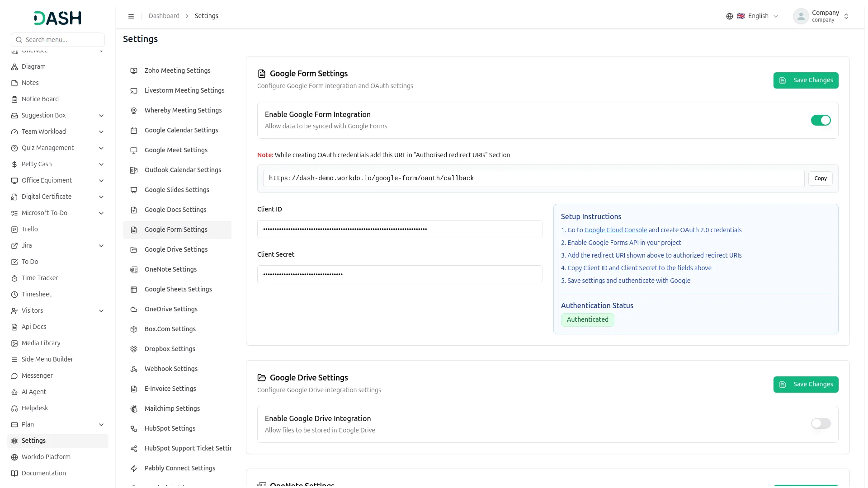Open the Documentation sidebar link
The width and height of the screenshot is (868, 488).
[x=58, y=474]
